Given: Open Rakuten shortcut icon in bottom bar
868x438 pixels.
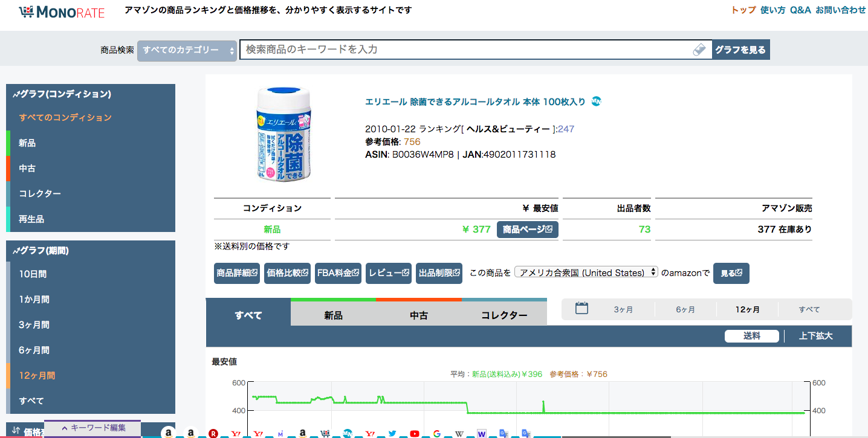Looking at the screenshot, I should coord(213,433).
